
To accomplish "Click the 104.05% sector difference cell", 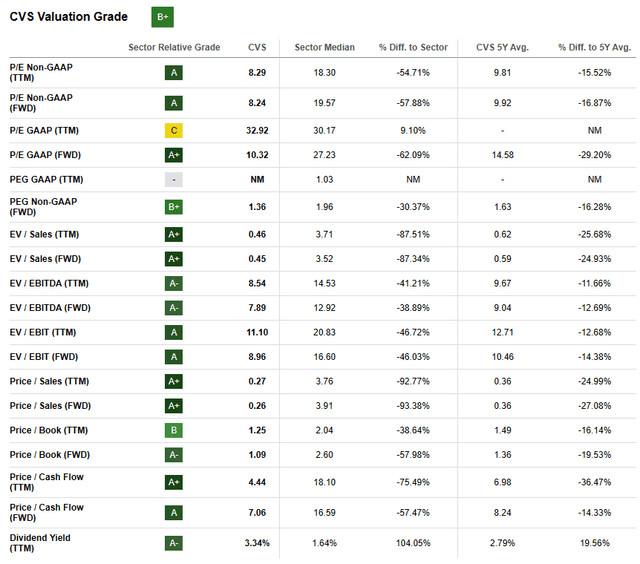I will (413, 543).
